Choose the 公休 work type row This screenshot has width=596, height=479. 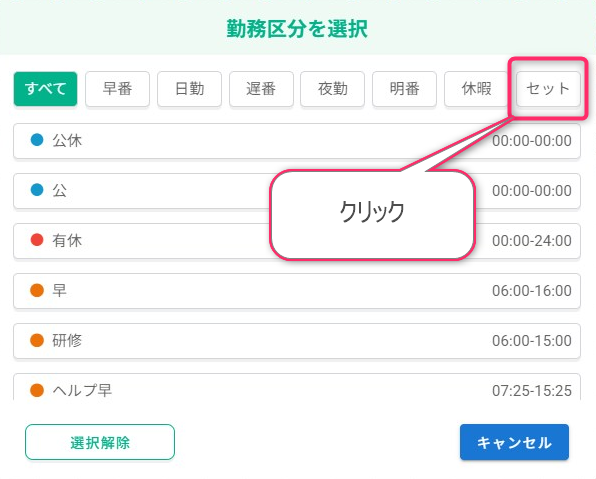297,141
